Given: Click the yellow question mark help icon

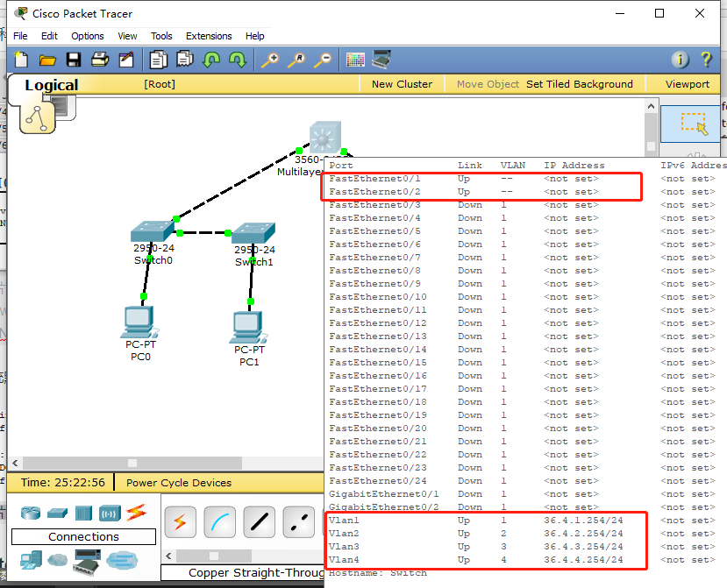Looking at the screenshot, I should 706,60.
